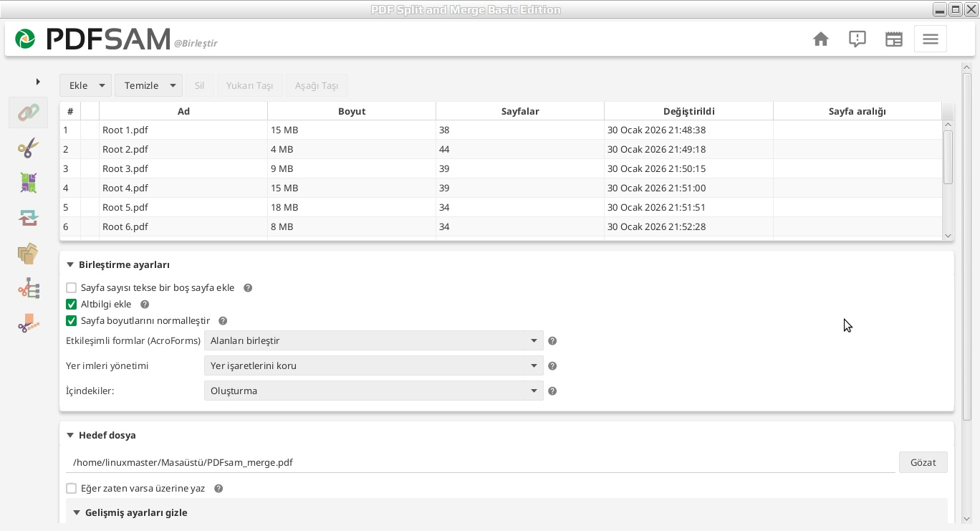Open the Ekle menu button
980x531 pixels.
coord(85,85)
